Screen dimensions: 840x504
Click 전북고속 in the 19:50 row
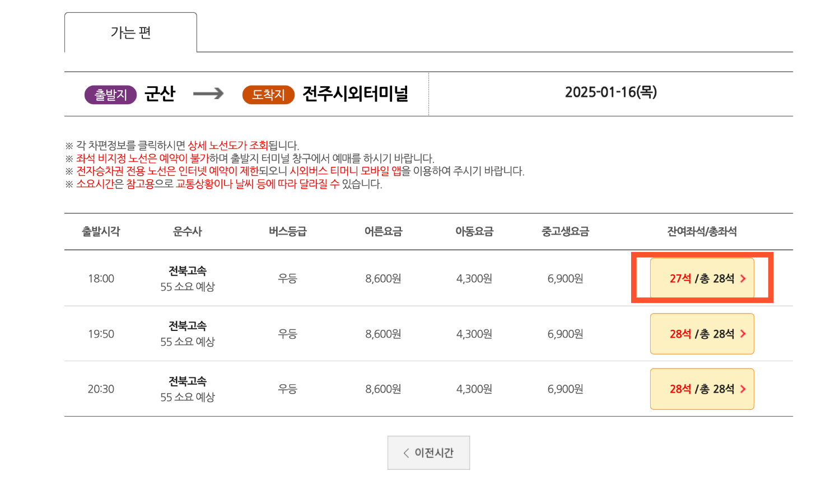pos(188,325)
